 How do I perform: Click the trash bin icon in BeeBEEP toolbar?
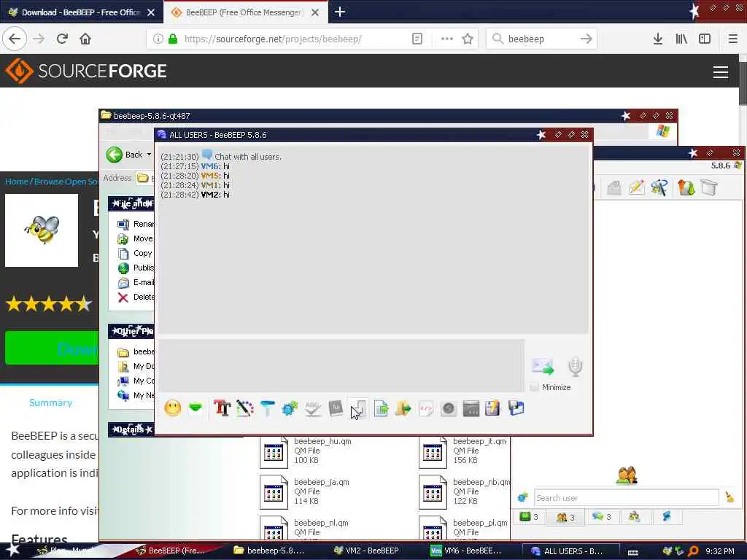[709, 187]
